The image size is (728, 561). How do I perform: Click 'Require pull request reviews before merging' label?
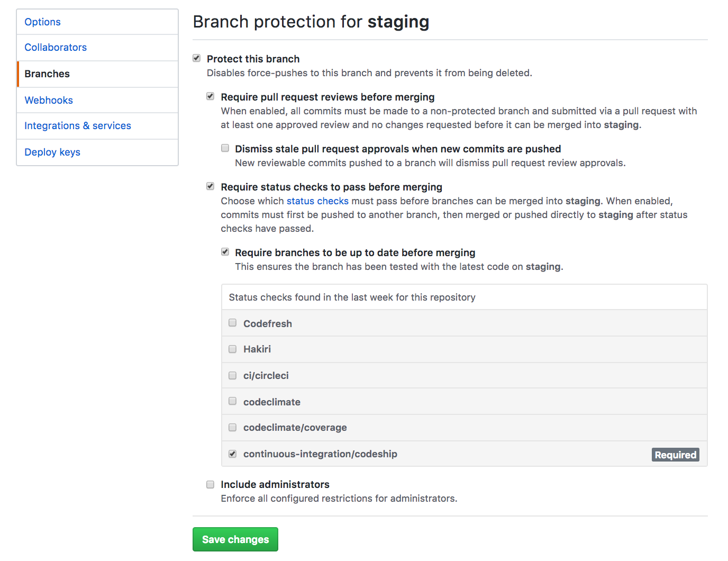(327, 97)
